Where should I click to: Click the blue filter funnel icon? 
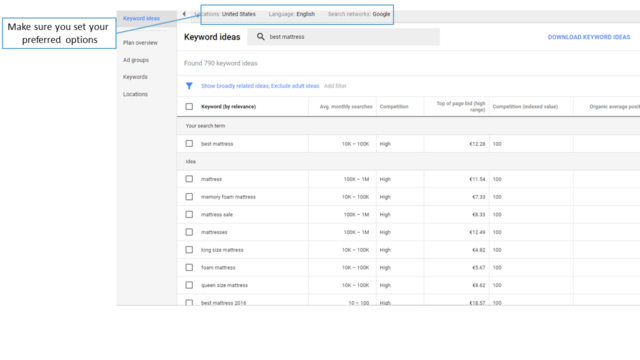189,86
